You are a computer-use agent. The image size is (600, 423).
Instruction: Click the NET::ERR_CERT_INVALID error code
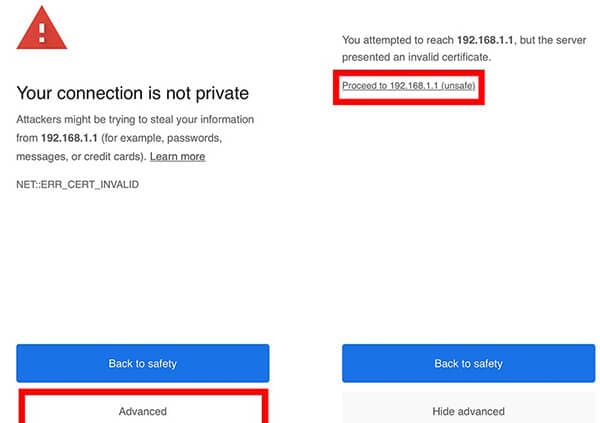pos(78,185)
